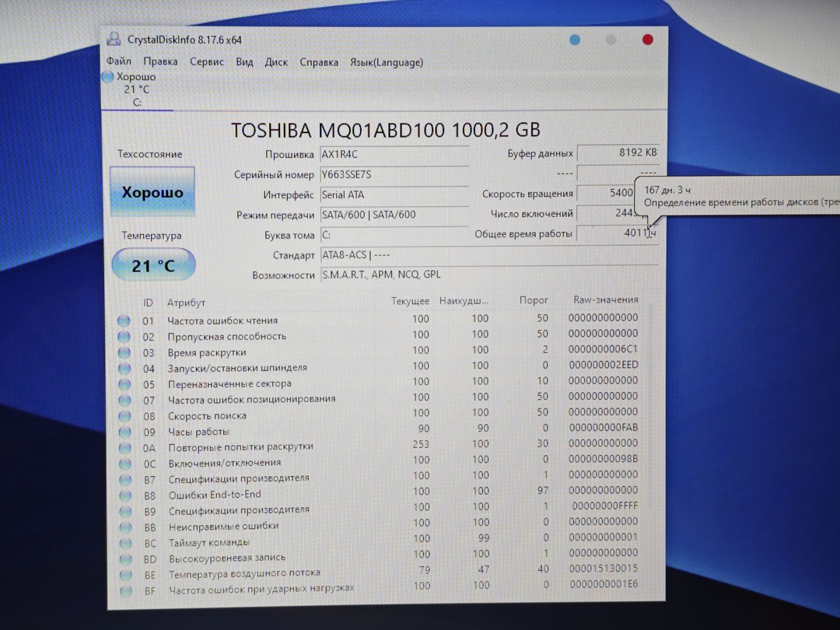Open the Диск menu
840x630 pixels.
tap(276, 62)
